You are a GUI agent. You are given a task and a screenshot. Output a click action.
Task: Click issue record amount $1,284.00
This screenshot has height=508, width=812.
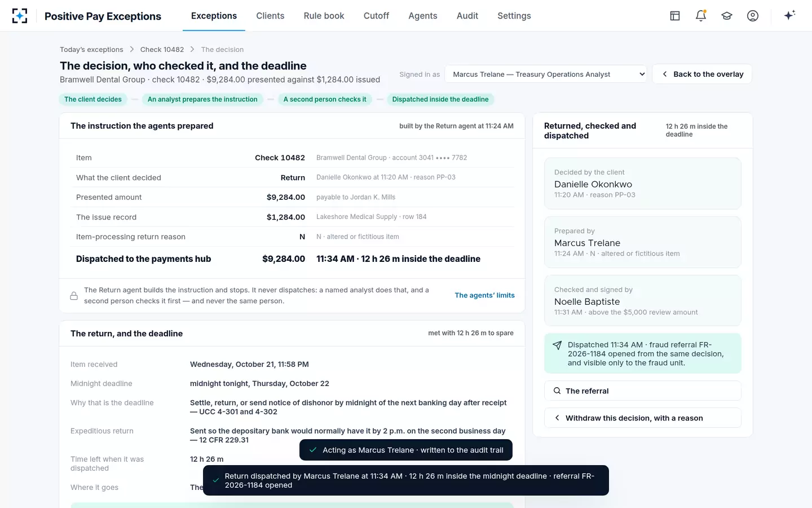point(286,217)
